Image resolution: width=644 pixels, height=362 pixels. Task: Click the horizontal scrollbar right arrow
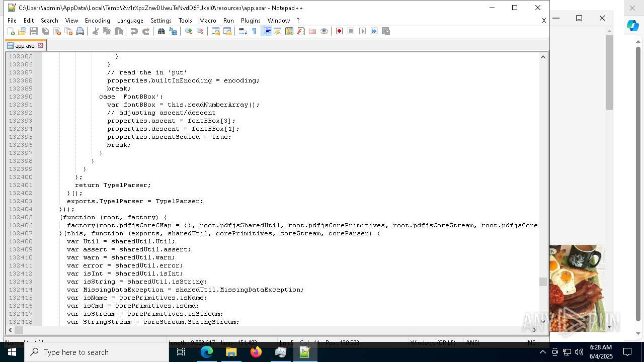[535, 330]
